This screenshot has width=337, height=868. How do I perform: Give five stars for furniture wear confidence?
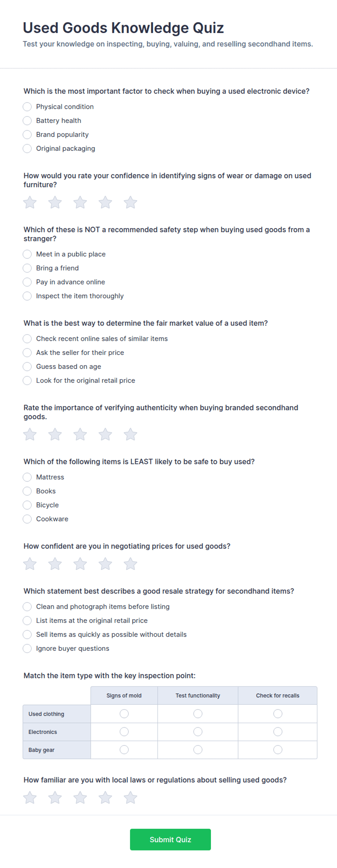tap(130, 202)
